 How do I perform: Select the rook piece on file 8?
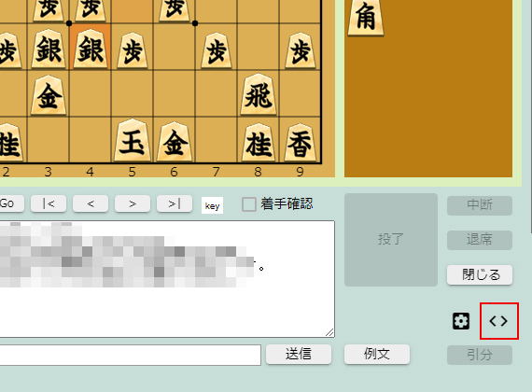(259, 94)
